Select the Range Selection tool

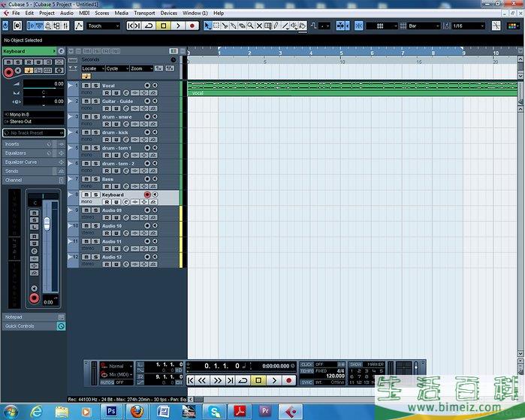coord(216,26)
